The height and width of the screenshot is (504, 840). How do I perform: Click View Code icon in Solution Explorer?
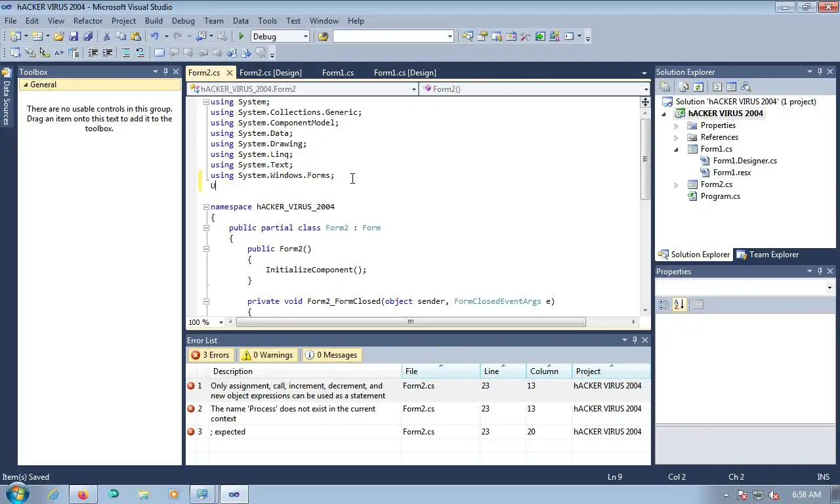pyautogui.click(x=717, y=87)
